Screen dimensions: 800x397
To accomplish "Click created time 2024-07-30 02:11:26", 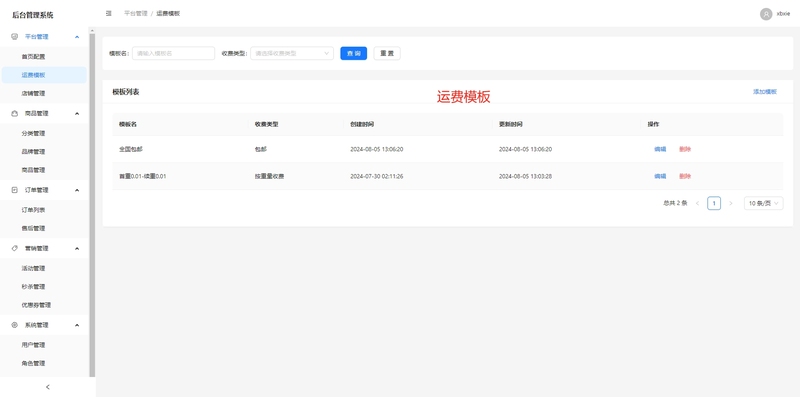I will [377, 176].
